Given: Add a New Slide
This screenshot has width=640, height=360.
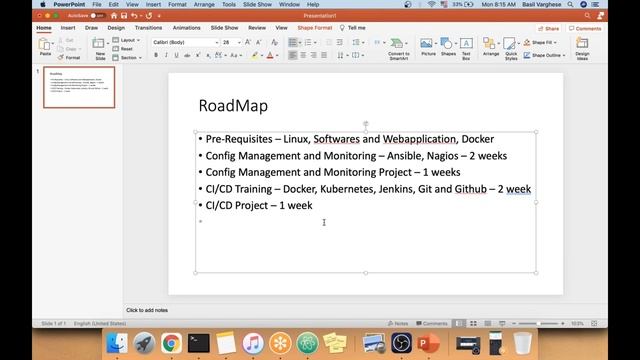Looking at the screenshot, I should [x=99, y=48].
